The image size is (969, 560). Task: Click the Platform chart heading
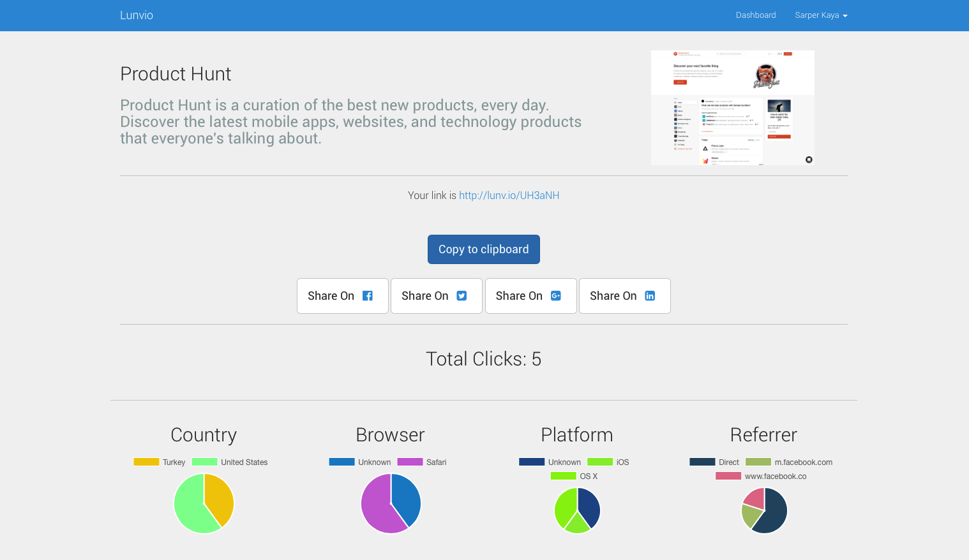click(577, 435)
